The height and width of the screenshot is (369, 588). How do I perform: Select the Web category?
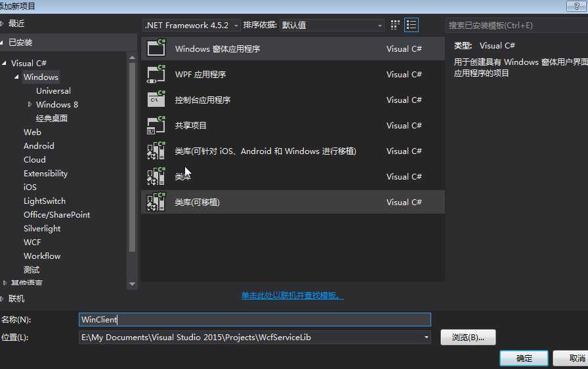(x=32, y=132)
